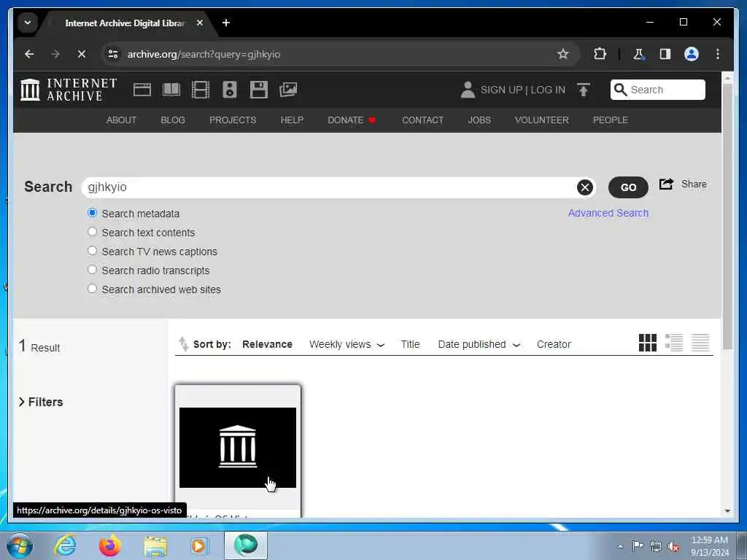This screenshot has height=560, width=747.
Task: Click the upload arrow icon
Action: tap(583, 90)
